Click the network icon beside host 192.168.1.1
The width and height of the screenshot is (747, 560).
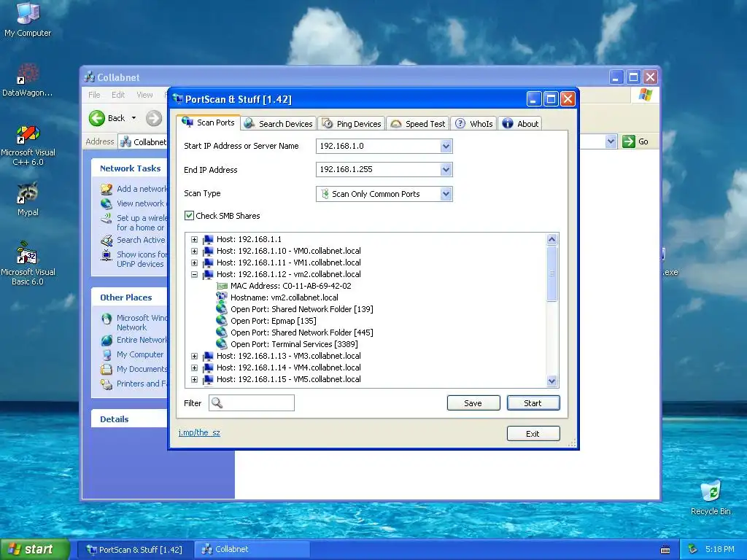tap(208, 239)
